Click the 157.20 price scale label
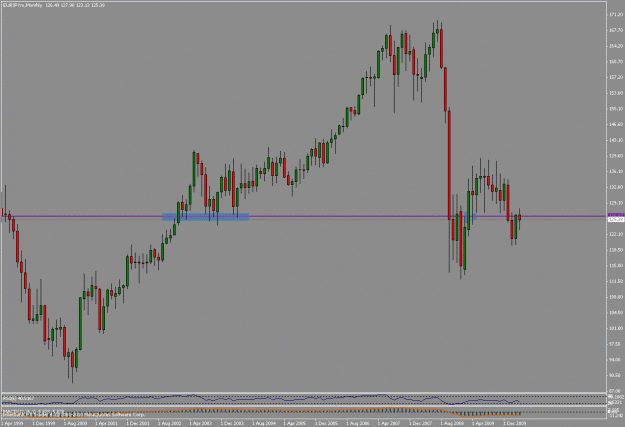The width and height of the screenshot is (625, 427). click(x=616, y=77)
